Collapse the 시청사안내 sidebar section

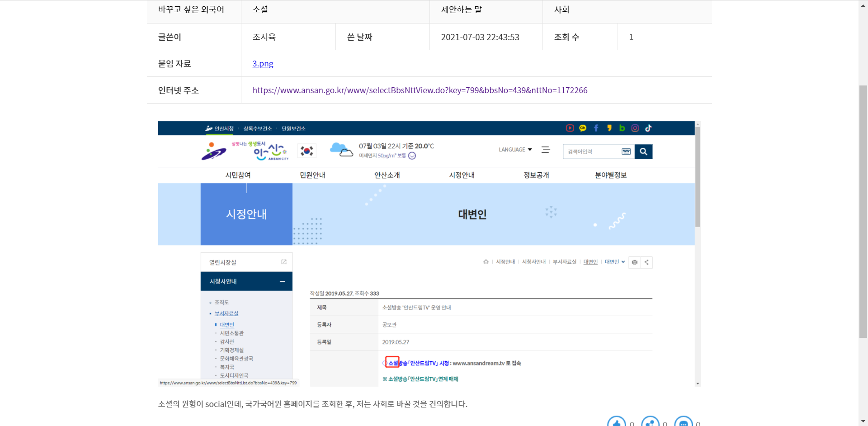(282, 281)
